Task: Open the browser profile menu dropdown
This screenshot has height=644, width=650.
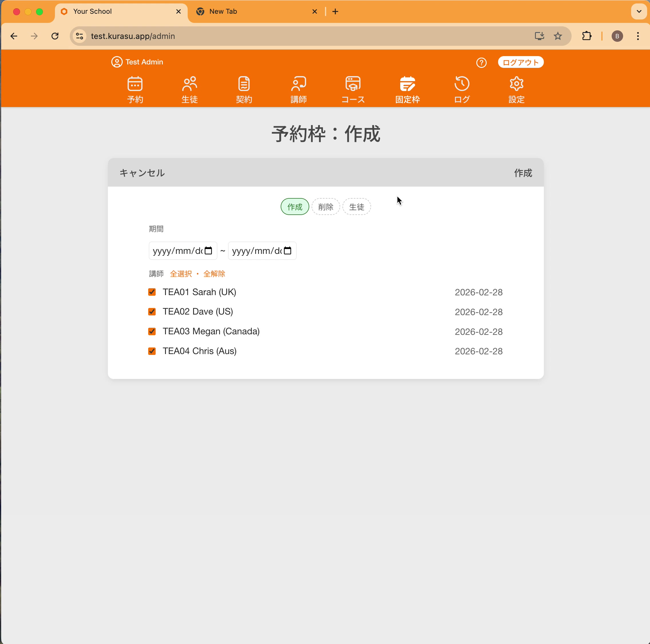Action: coord(617,36)
